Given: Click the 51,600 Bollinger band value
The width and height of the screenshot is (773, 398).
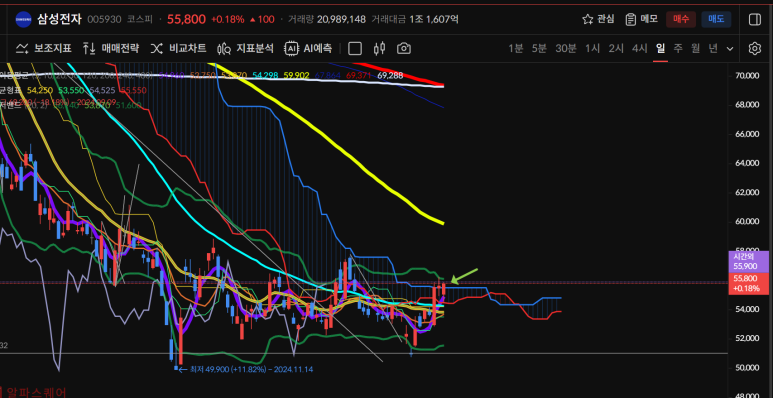Looking at the screenshot, I should (x=130, y=105).
